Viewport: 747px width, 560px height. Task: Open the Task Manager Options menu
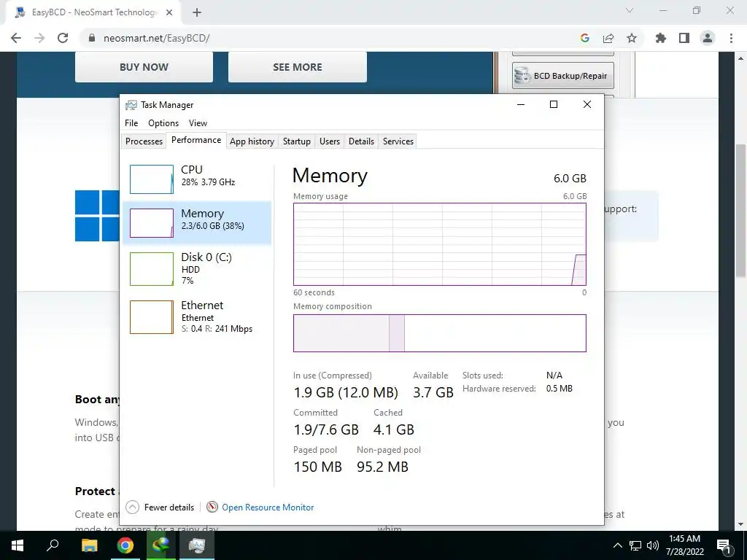click(163, 122)
